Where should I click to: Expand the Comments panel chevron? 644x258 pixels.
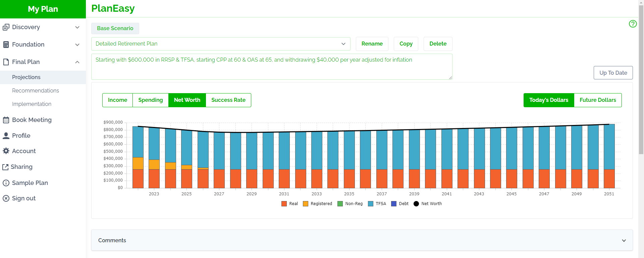[624, 241]
